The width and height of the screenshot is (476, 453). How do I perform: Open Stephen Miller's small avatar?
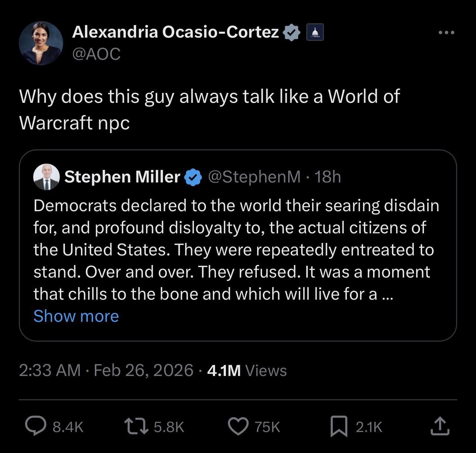[46, 177]
